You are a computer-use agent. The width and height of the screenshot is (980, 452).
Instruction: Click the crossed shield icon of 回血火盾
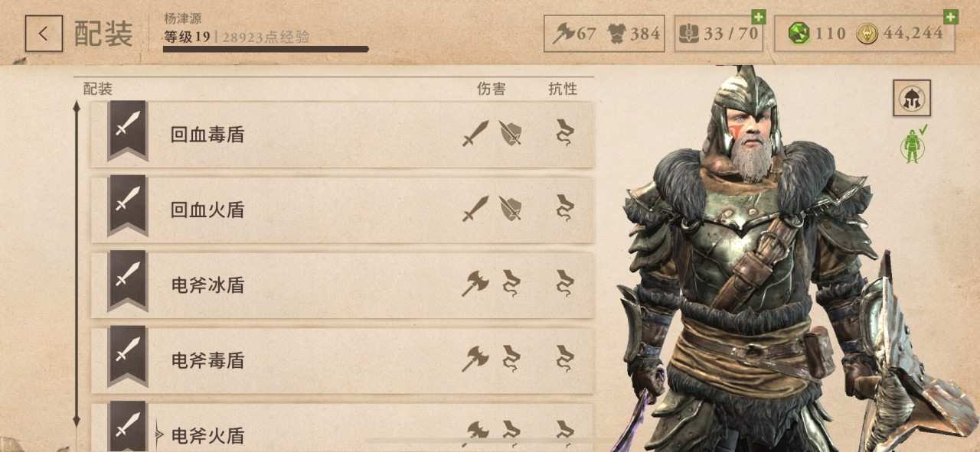[x=510, y=208]
